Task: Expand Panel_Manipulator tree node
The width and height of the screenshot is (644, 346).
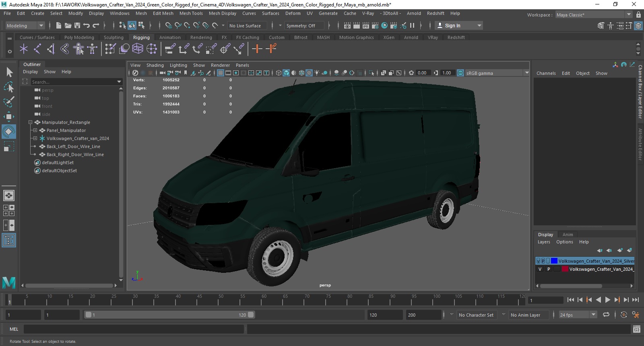Action: 35,130
